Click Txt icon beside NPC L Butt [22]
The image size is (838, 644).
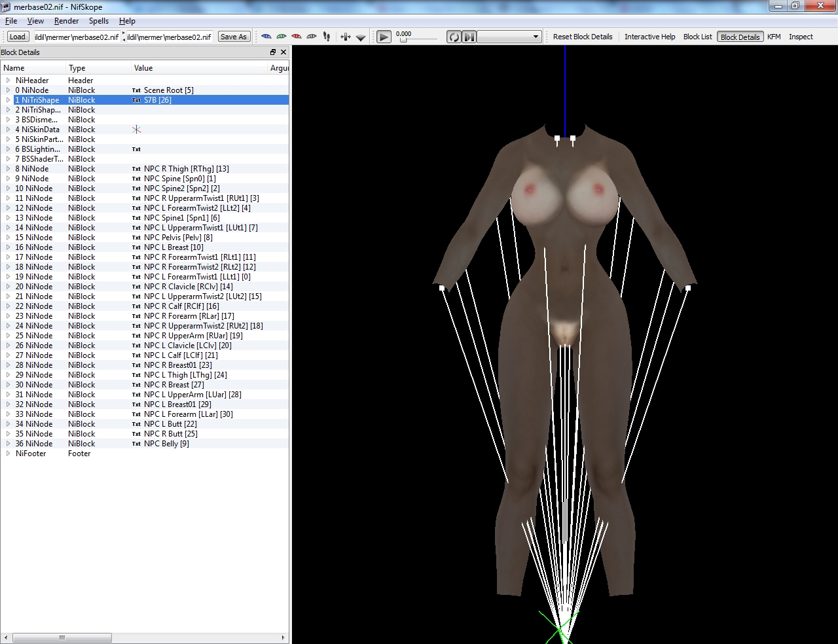[136, 424]
